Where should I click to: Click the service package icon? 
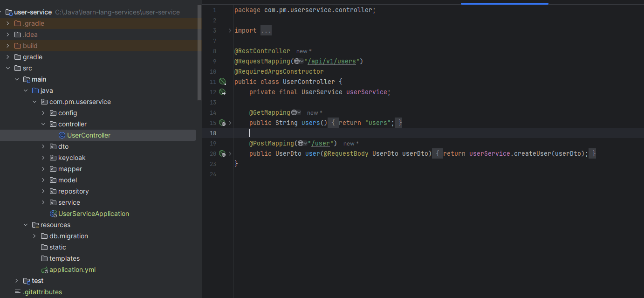coord(53,202)
